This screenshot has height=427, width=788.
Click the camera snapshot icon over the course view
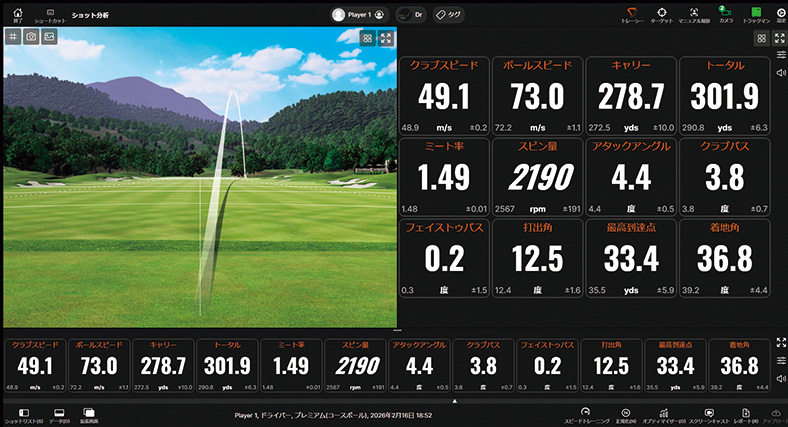[x=31, y=36]
